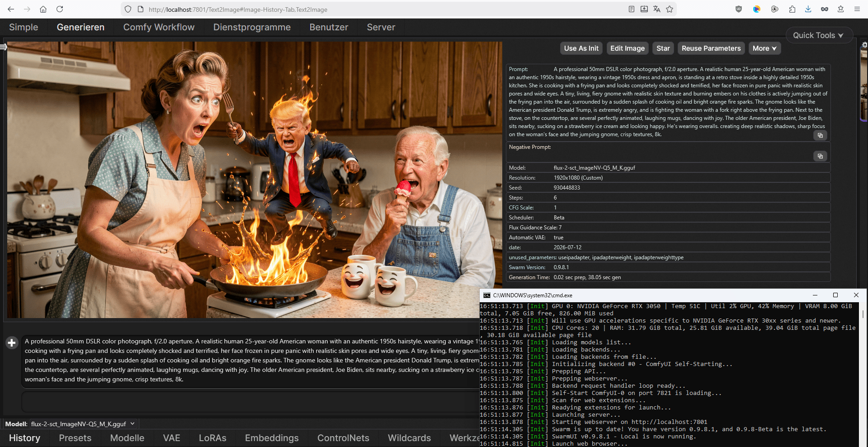Expand the Quick Tools dropdown
The width and height of the screenshot is (868, 447).
[x=818, y=35]
